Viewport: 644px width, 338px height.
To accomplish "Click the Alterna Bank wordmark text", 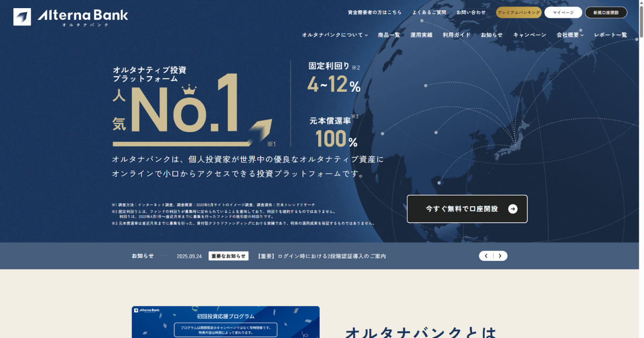I will [x=83, y=16].
